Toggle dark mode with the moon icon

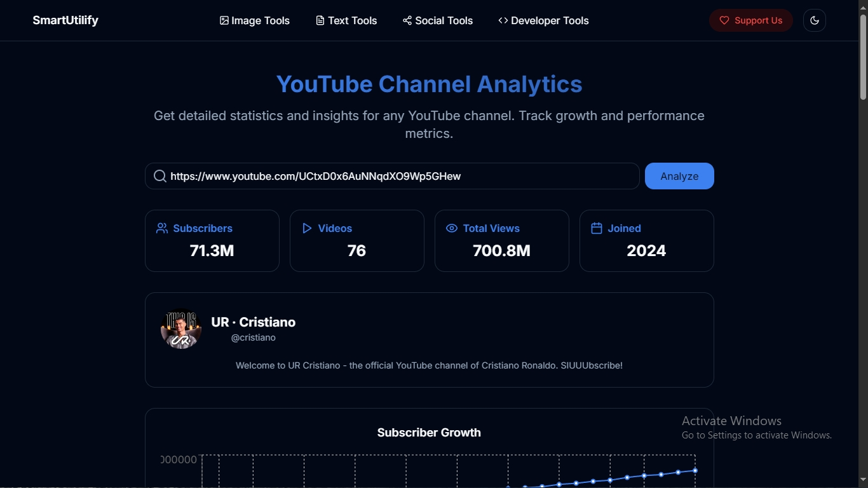pos(815,20)
